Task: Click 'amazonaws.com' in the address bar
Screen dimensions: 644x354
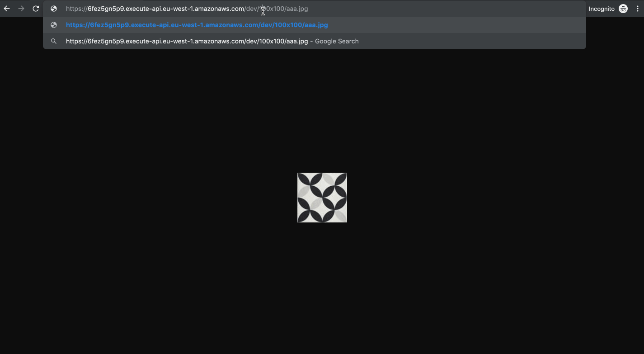Action: click(x=219, y=9)
